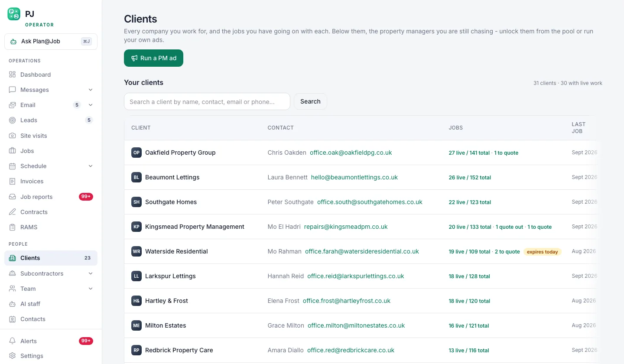This screenshot has height=364, width=624.
Task: Click the Clients building icon
Action: (12, 258)
